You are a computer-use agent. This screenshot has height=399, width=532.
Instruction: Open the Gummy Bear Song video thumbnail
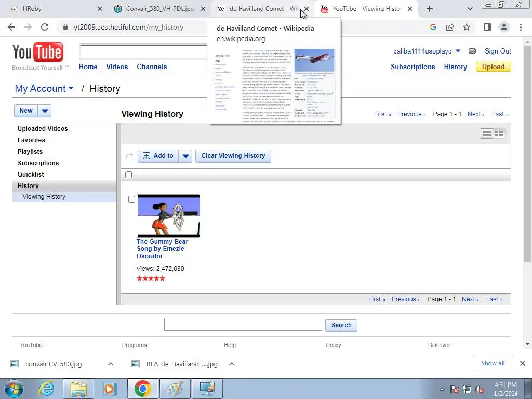168,216
